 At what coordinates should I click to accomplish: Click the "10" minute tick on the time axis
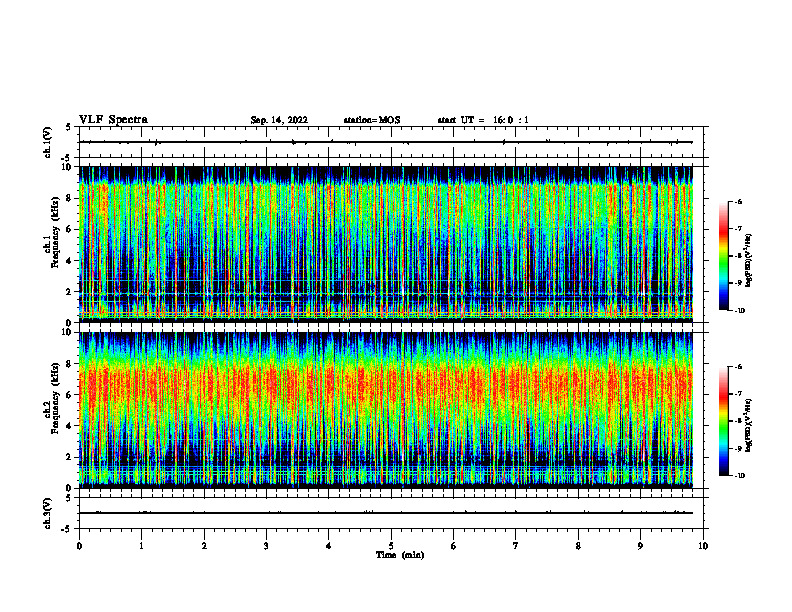[x=703, y=546]
